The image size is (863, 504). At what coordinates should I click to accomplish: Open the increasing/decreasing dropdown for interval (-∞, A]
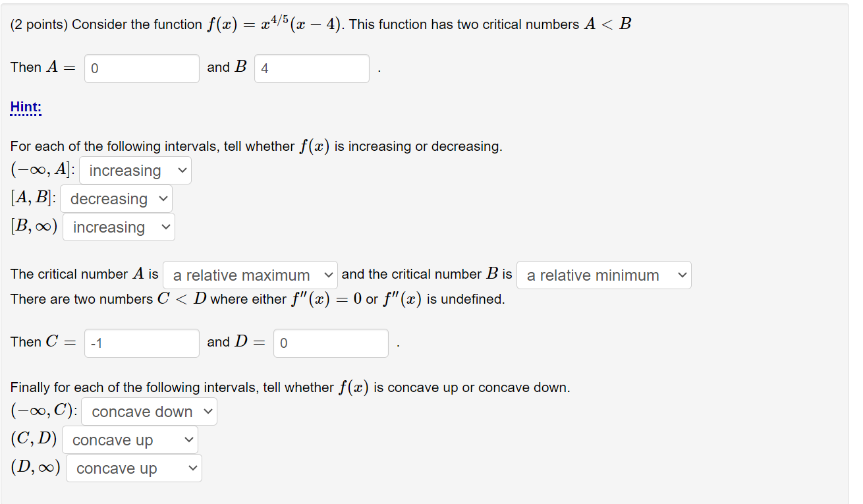pos(134,170)
